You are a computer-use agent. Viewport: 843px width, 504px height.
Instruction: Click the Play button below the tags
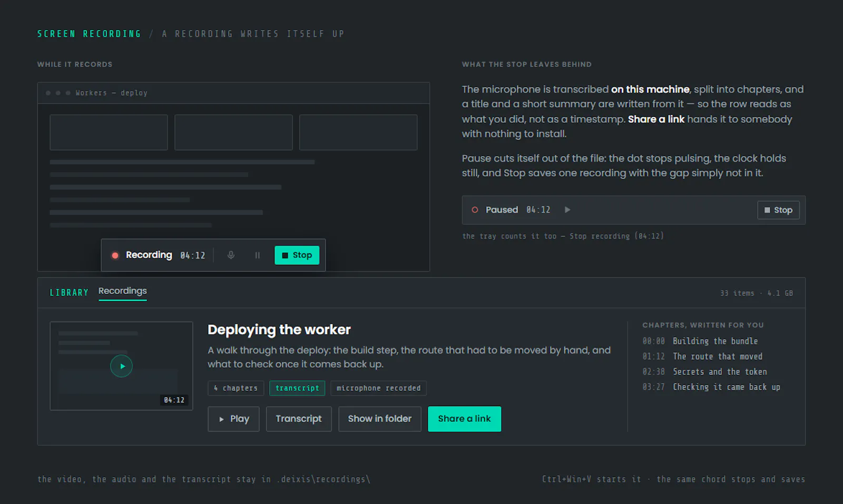pyautogui.click(x=233, y=419)
